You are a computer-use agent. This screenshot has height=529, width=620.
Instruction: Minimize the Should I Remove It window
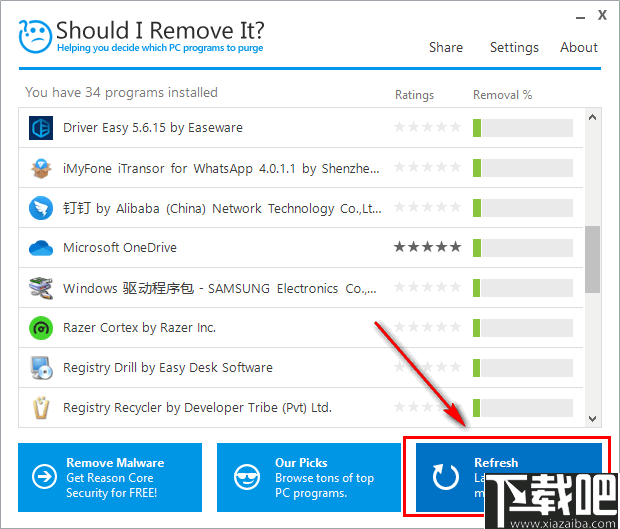580,17
